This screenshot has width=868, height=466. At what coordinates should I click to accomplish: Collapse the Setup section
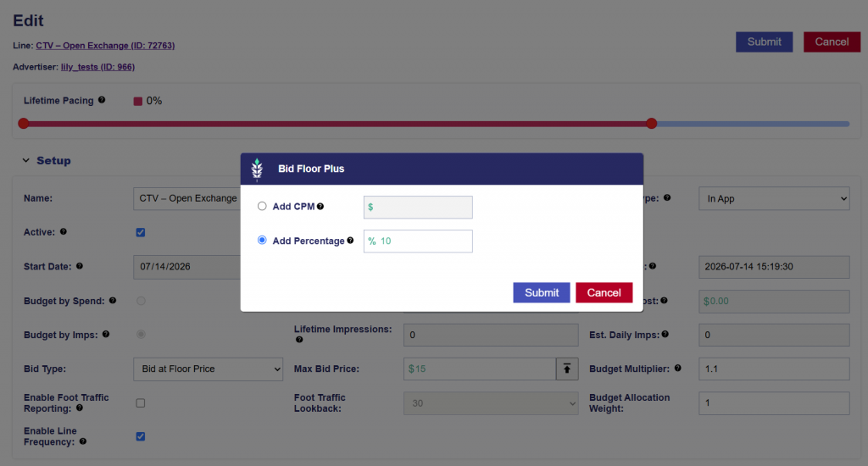pos(26,160)
